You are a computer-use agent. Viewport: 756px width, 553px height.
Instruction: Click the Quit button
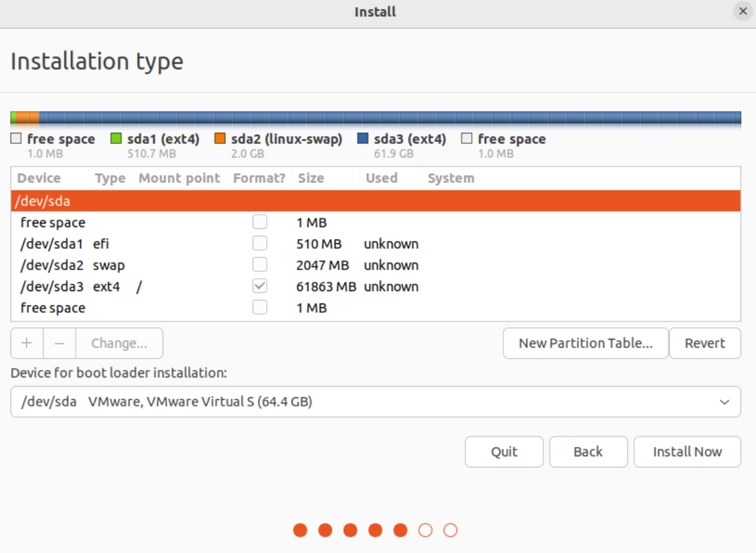click(x=504, y=452)
